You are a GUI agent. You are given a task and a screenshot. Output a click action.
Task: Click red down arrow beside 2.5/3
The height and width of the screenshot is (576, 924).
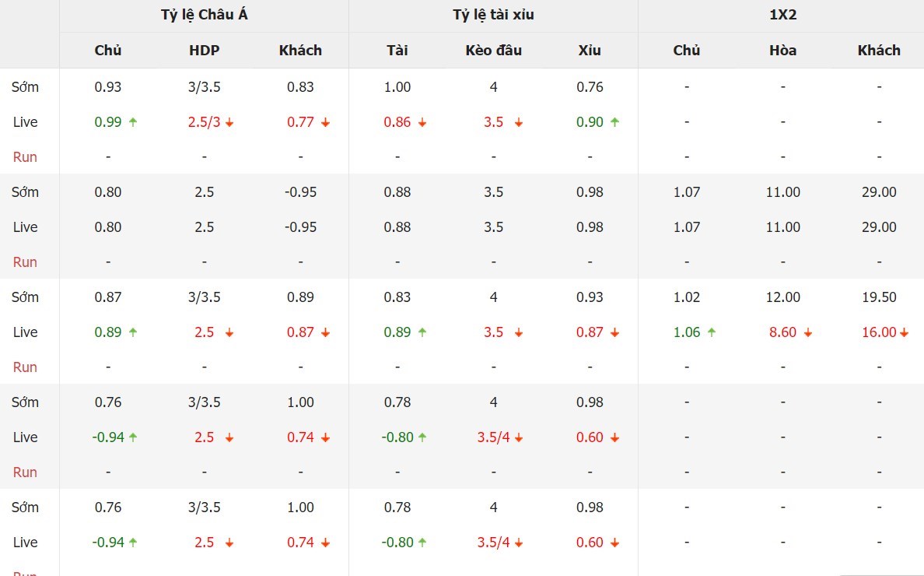point(229,123)
